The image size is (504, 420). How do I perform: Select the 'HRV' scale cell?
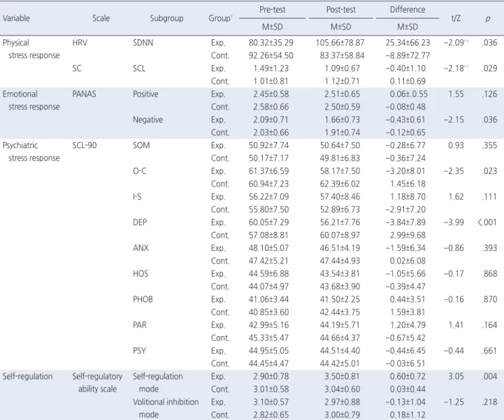click(80, 43)
